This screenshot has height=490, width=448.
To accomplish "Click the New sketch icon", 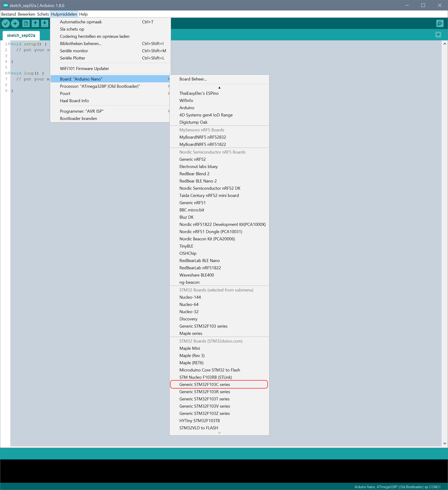I will (x=26, y=23).
